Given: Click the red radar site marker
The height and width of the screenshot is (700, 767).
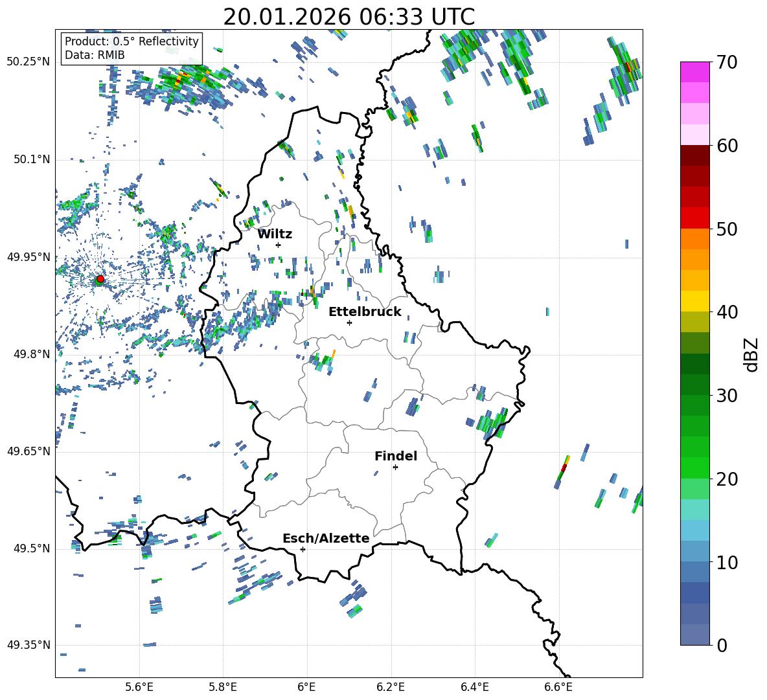Looking at the screenshot, I should click(x=100, y=278).
